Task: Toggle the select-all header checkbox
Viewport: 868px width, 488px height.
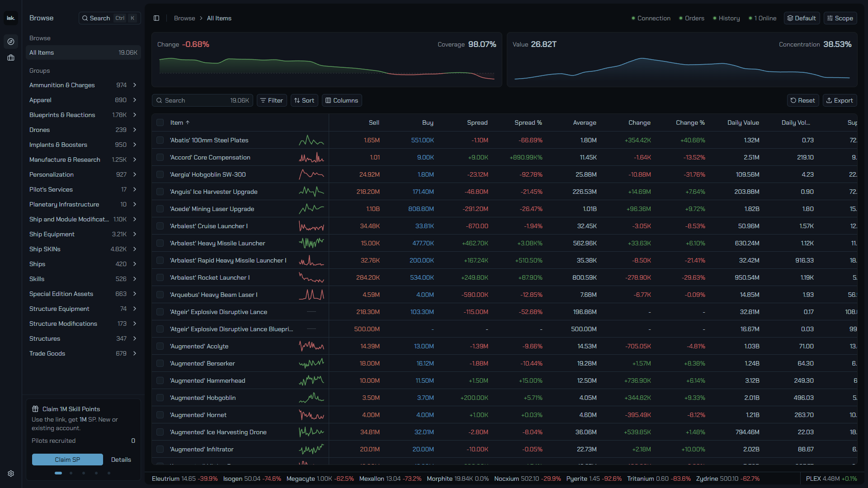Action: pos(160,122)
